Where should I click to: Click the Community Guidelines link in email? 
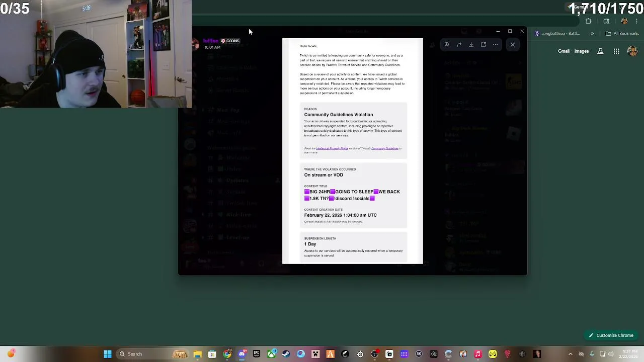point(385,148)
